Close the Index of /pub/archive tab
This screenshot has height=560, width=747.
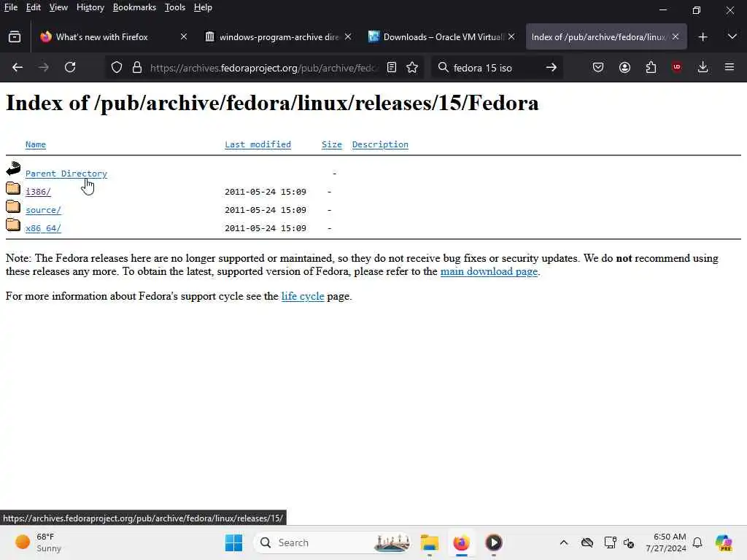point(676,36)
